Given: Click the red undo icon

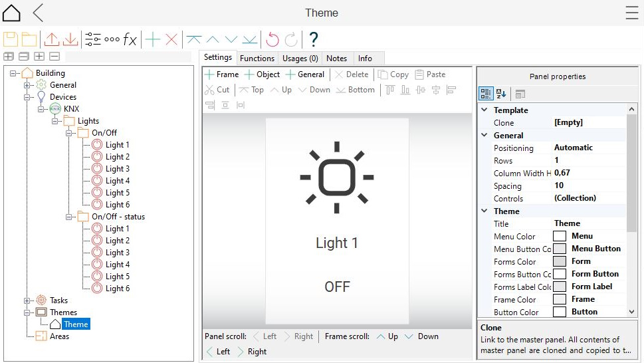Looking at the screenshot, I should click(x=272, y=39).
